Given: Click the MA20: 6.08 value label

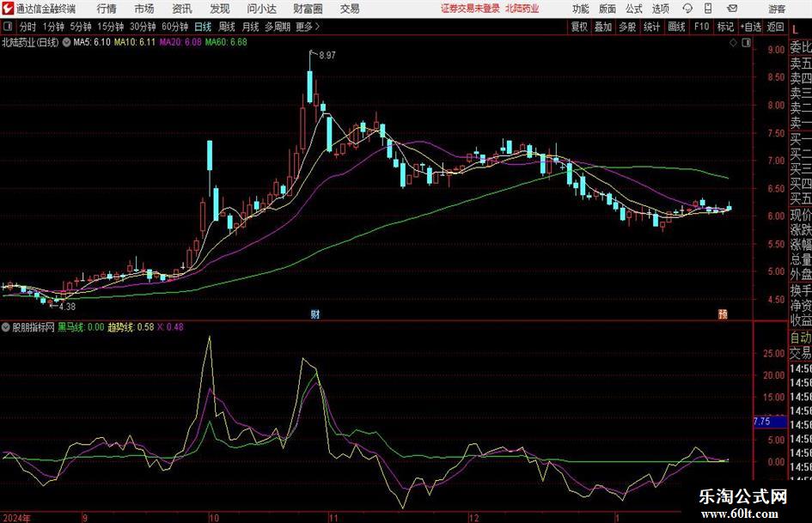Looking at the screenshot, I should pyautogui.click(x=180, y=42).
